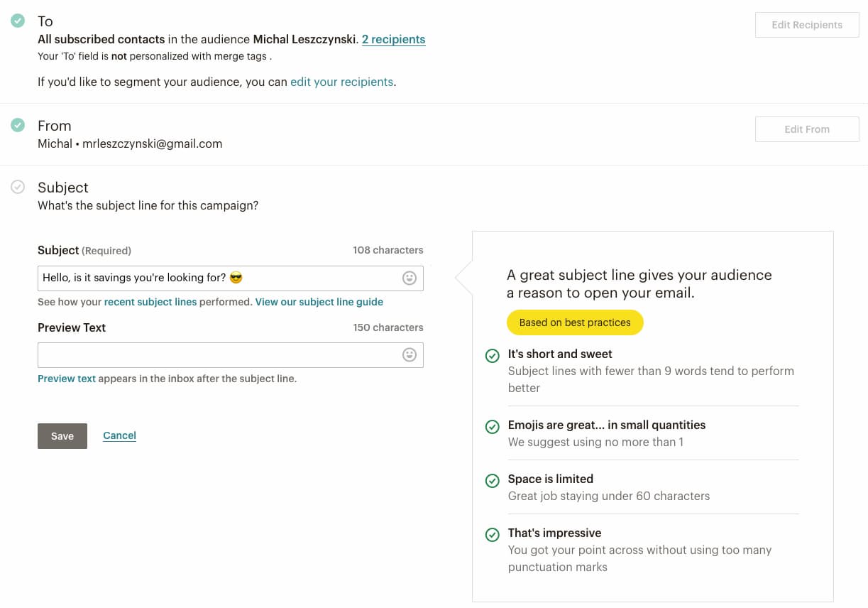Save the subject line settings
The height and width of the screenshot is (608, 868).
[62, 435]
